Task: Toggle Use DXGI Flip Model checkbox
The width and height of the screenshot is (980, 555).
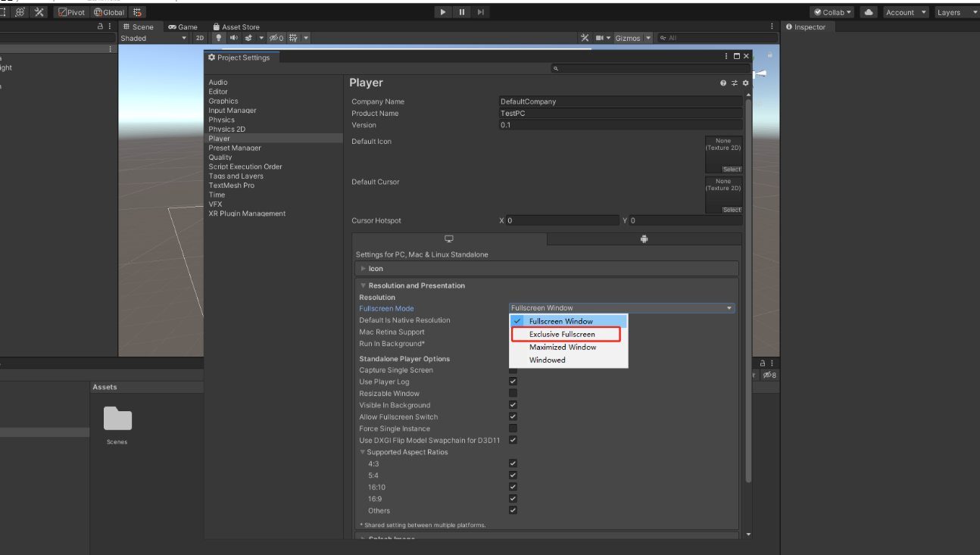Action: click(x=513, y=440)
